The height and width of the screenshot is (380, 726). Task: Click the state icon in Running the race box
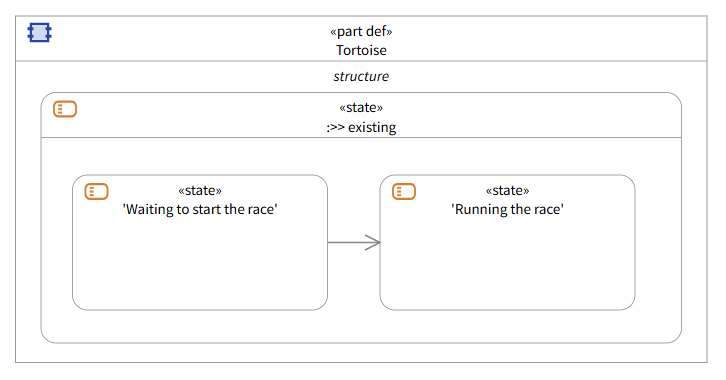pyautogui.click(x=404, y=191)
